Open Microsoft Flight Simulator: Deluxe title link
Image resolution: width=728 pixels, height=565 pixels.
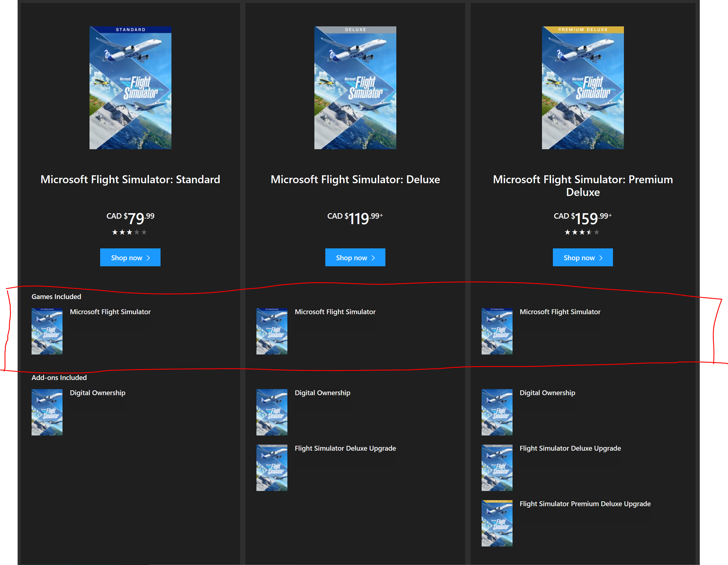(x=355, y=179)
